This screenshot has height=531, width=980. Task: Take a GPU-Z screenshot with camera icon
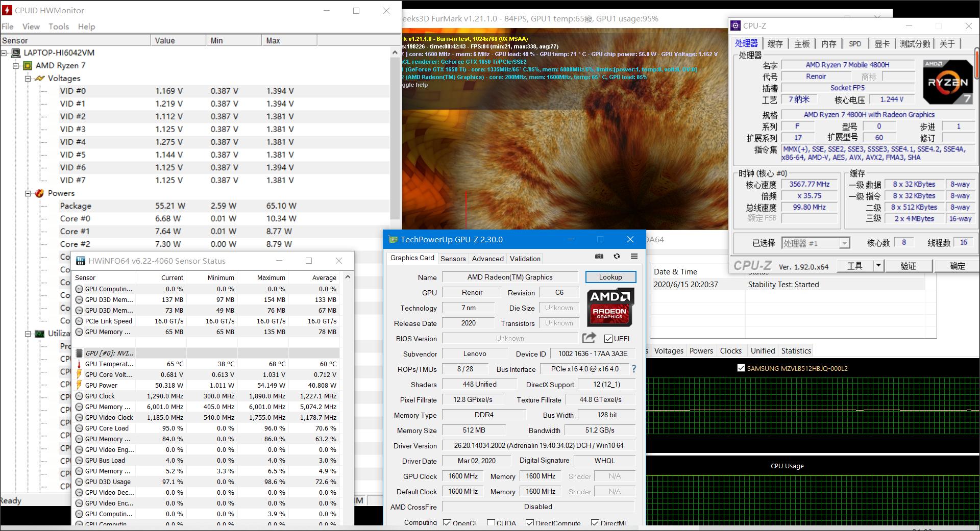tap(599, 256)
